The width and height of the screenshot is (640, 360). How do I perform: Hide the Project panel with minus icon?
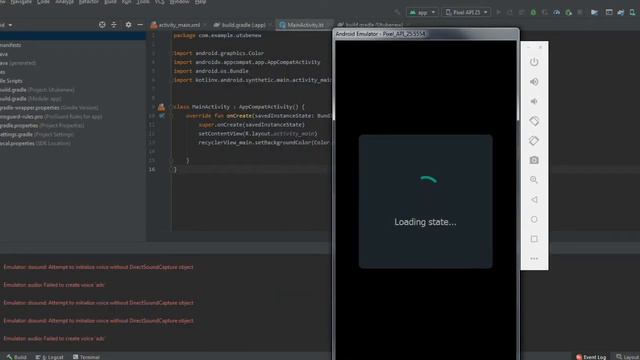pos(140,25)
